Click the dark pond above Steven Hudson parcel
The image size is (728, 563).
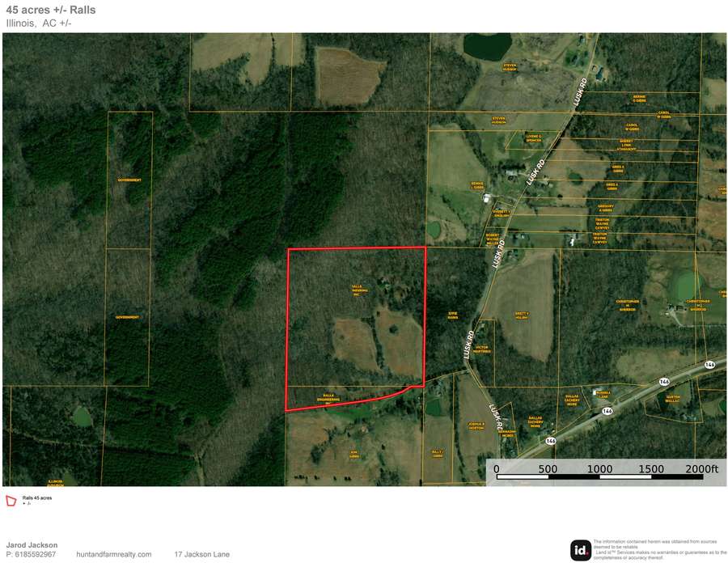(487, 46)
